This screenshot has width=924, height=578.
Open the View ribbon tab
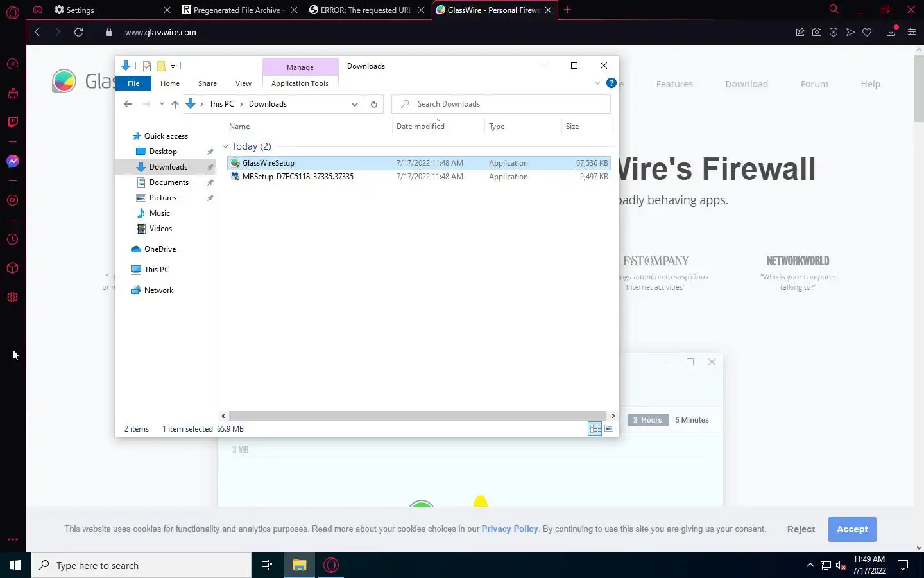[243, 83]
